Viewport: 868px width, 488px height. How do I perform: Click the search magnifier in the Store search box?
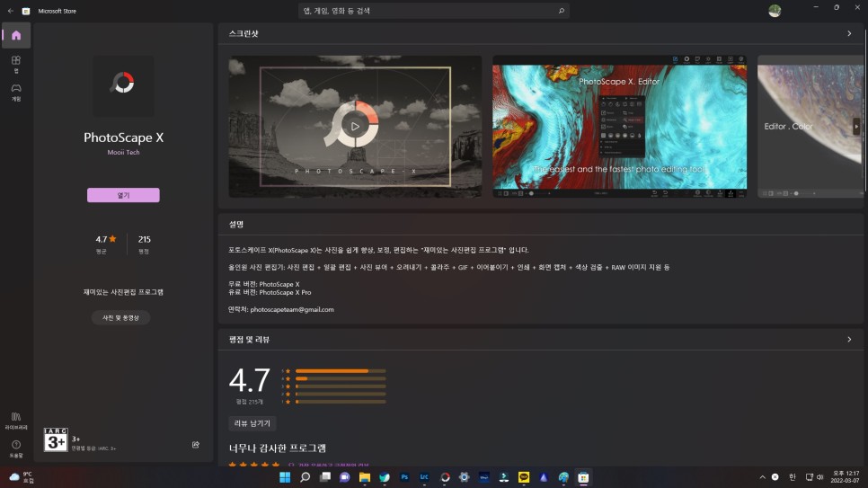561,11
